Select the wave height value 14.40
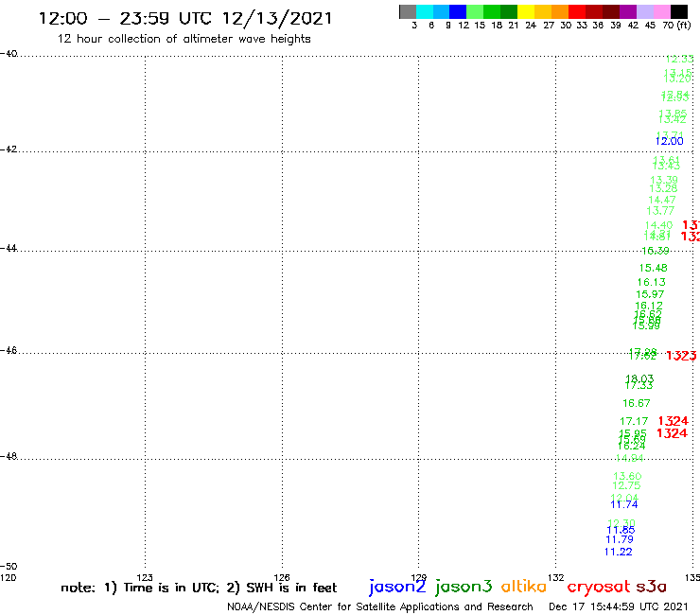700x615 pixels. point(658,225)
